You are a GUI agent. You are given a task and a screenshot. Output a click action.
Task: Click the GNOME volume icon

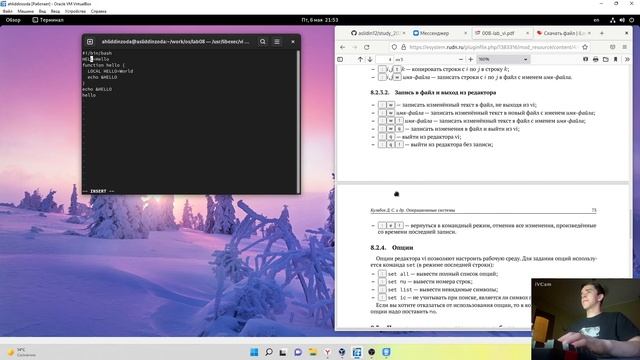(x=622, y=20)
